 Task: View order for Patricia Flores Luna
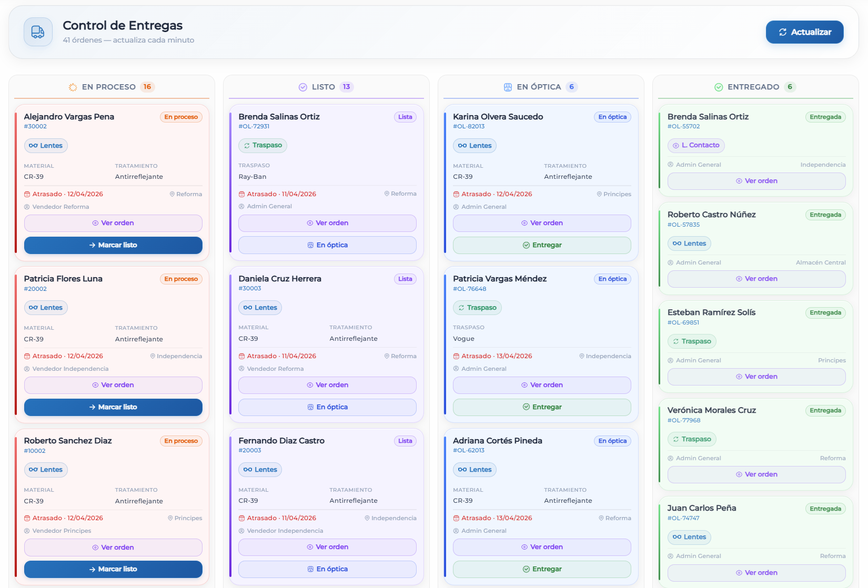[x=113, y=385]
